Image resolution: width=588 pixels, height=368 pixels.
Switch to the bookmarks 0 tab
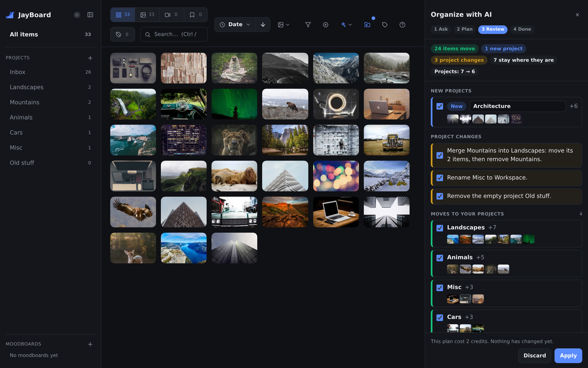[196, 15]
